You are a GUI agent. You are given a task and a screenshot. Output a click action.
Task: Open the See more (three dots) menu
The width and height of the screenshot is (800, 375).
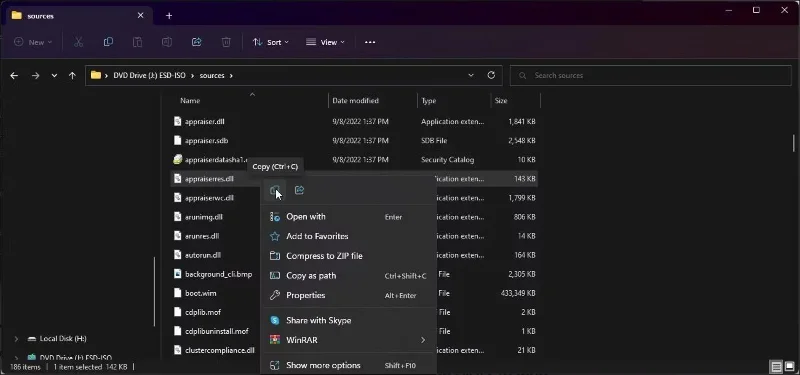click(x=370, y=42)
